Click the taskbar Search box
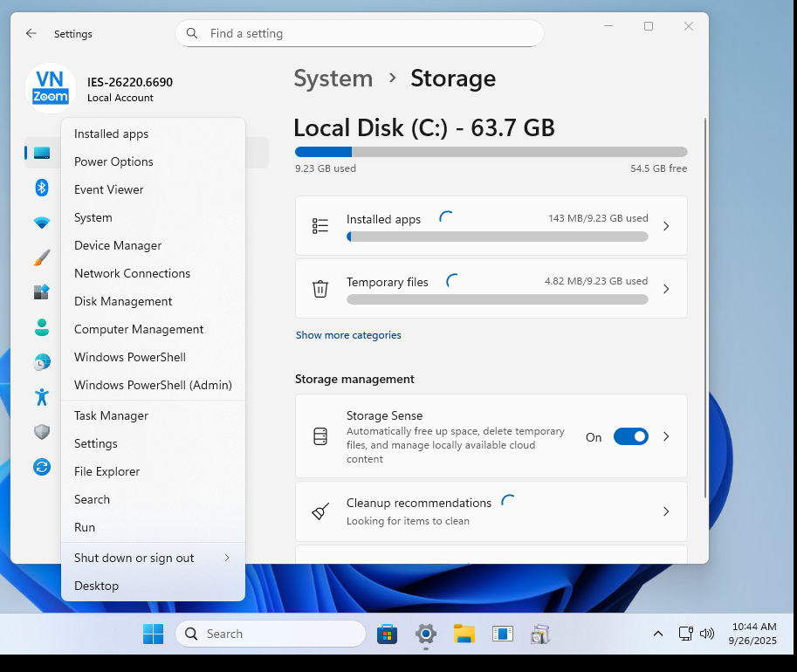 click(271, 634)
